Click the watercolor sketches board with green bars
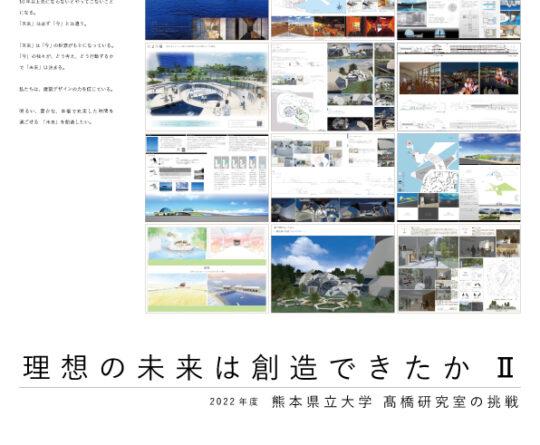The image size is (540, 445). [207, 269]
